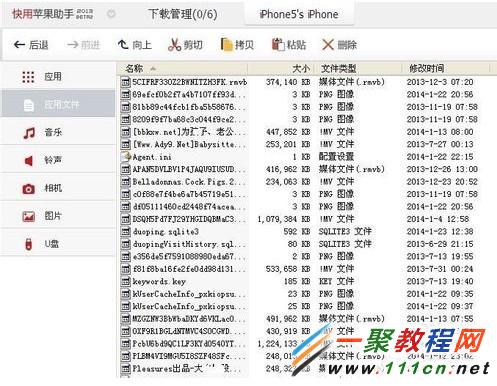Select kUserCacheInfo file modified 09:37
The width and height of the screenshot is (497, 386).
pyautogui.click(x=188, y=306)
